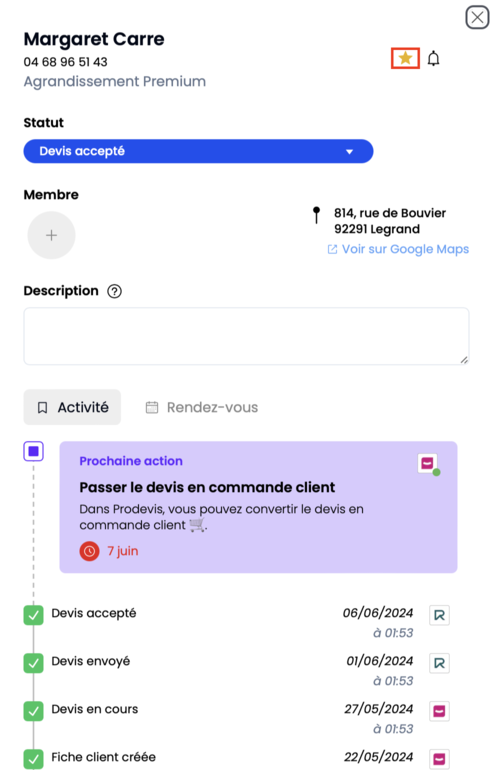This screenshot has height=770, width=497.
Task: Open the icon beside Devis envoyé 01/06/2024
Action: tap(440, 663)
